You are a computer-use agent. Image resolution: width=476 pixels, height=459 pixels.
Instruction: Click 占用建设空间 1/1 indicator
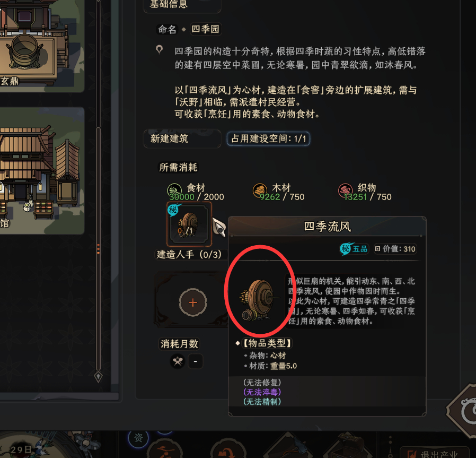268,138
